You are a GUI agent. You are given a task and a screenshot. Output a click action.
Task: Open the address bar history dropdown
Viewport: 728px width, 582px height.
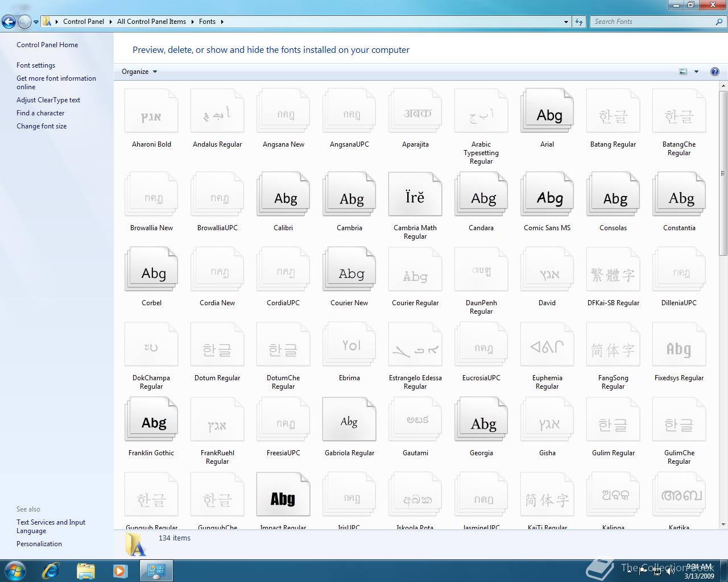tap(566, 22)
